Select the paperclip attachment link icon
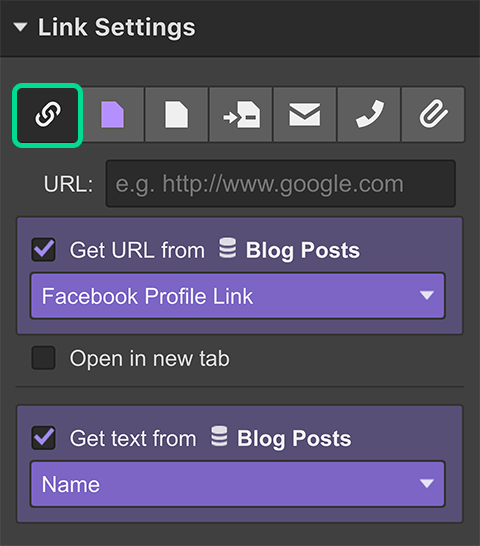 click(433, 115)
